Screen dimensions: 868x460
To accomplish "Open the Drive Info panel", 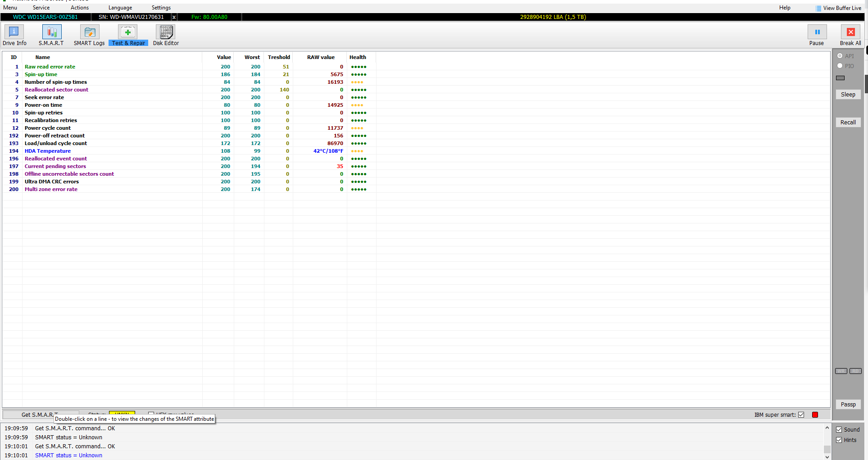I will tap(14, 32).
